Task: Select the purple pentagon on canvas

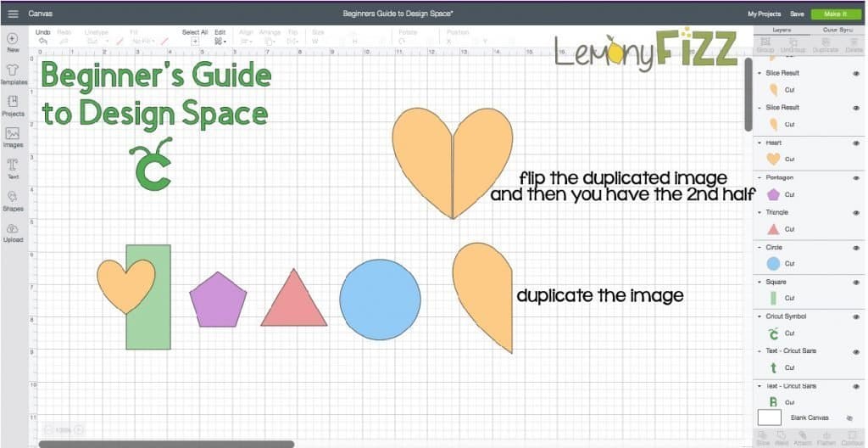Action: click(x=218, y=300)
